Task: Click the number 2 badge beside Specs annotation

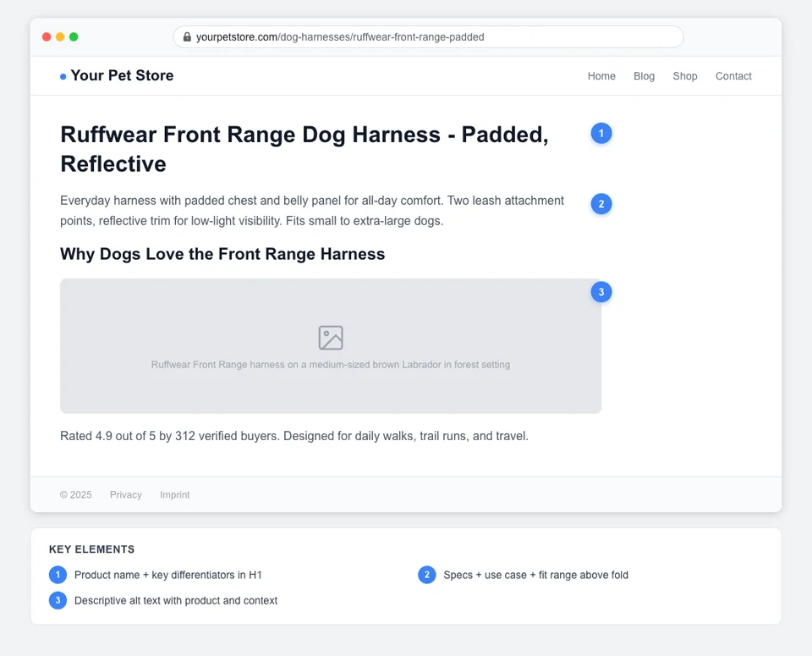Action: 427,574
